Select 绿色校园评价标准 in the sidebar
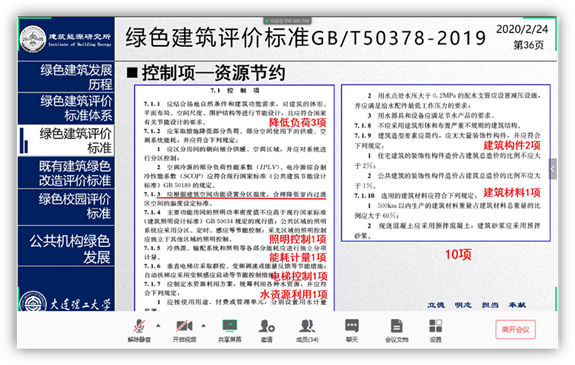Screen dimensions: 575x365 [66, 207]
